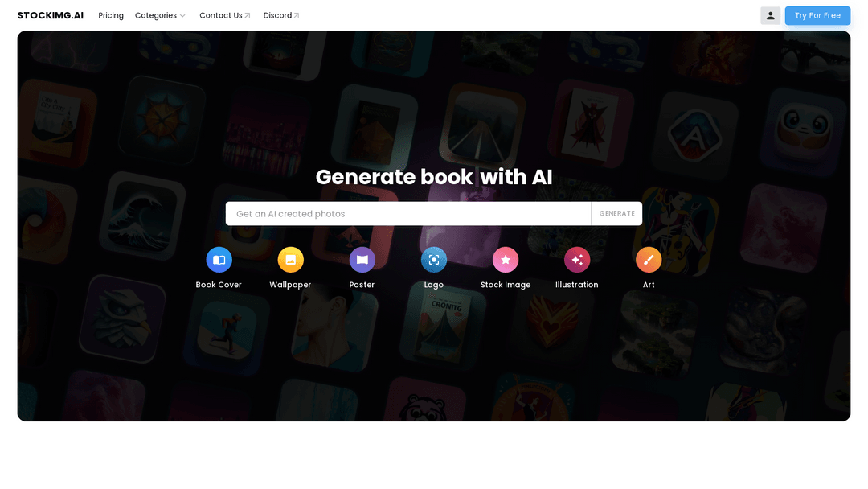Open the user account profile icon
This screenshot has width=868, height=489.
point(770,15)
